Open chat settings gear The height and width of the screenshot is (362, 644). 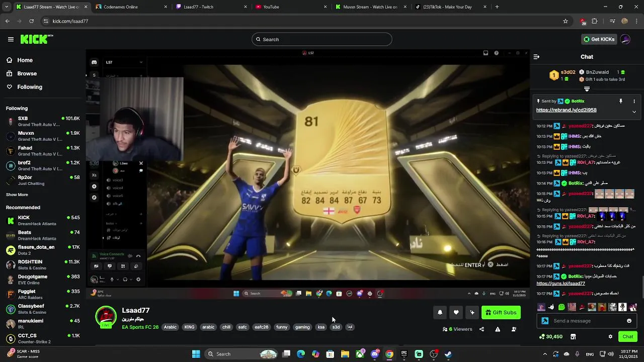click(610, 336)
